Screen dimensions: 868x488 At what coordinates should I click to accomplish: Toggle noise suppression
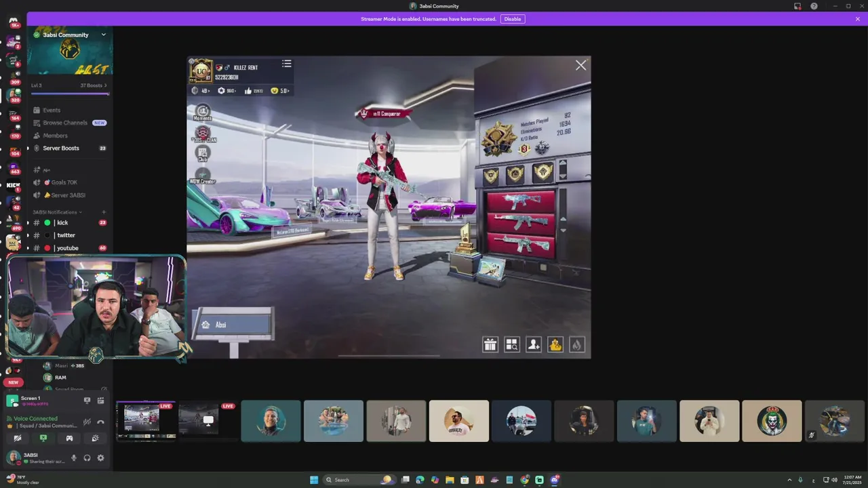(87, 422)
